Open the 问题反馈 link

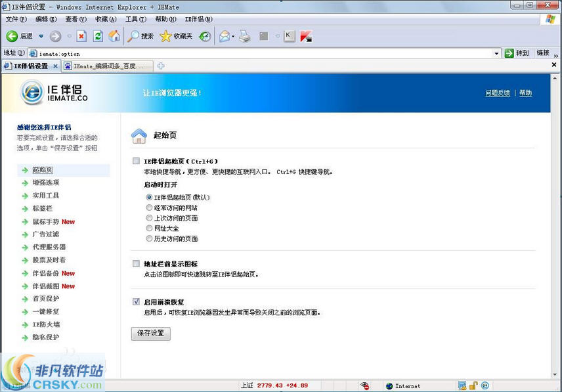(498, 93)
